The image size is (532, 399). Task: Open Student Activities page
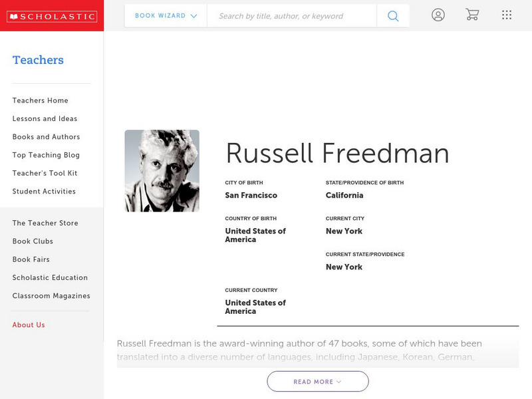click(x=44, y=192)
